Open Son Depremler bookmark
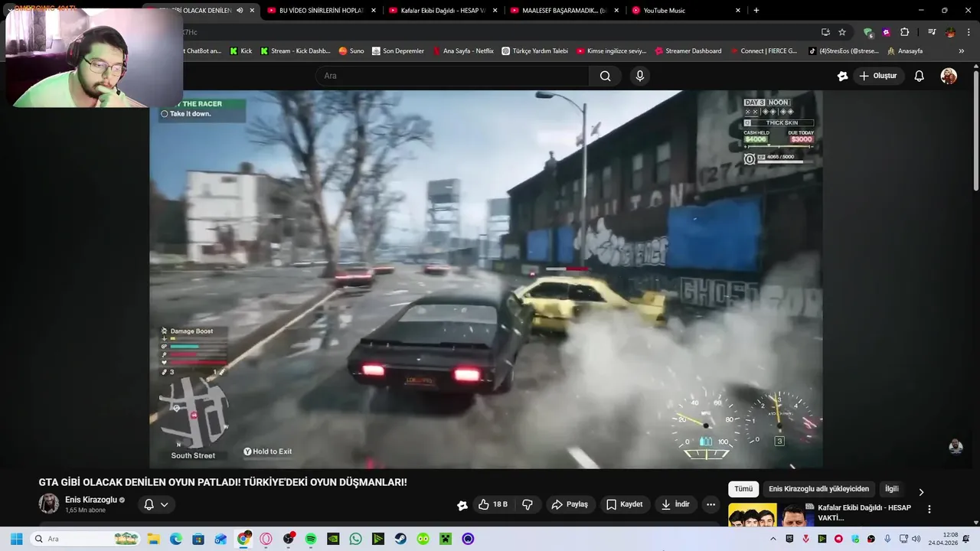The width and height of the screenshot is (980, 551). tap(398, 51)
